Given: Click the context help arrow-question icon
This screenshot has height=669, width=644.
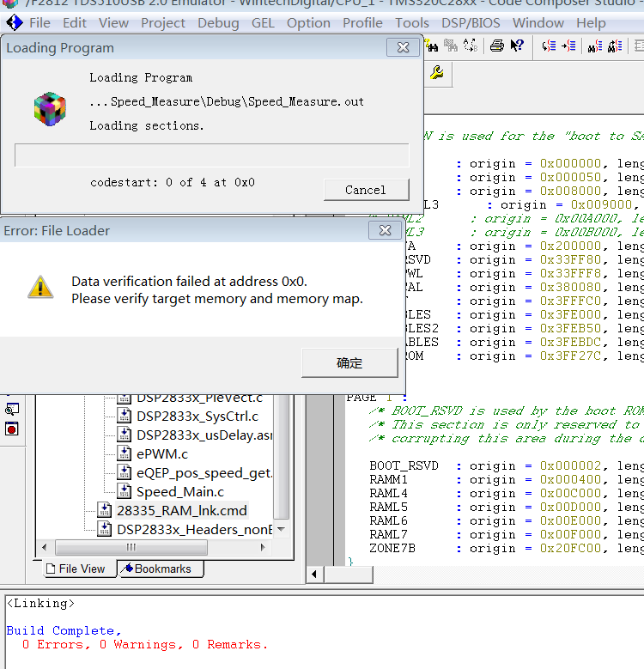Looking at the screenshot, I should [517, 46].
